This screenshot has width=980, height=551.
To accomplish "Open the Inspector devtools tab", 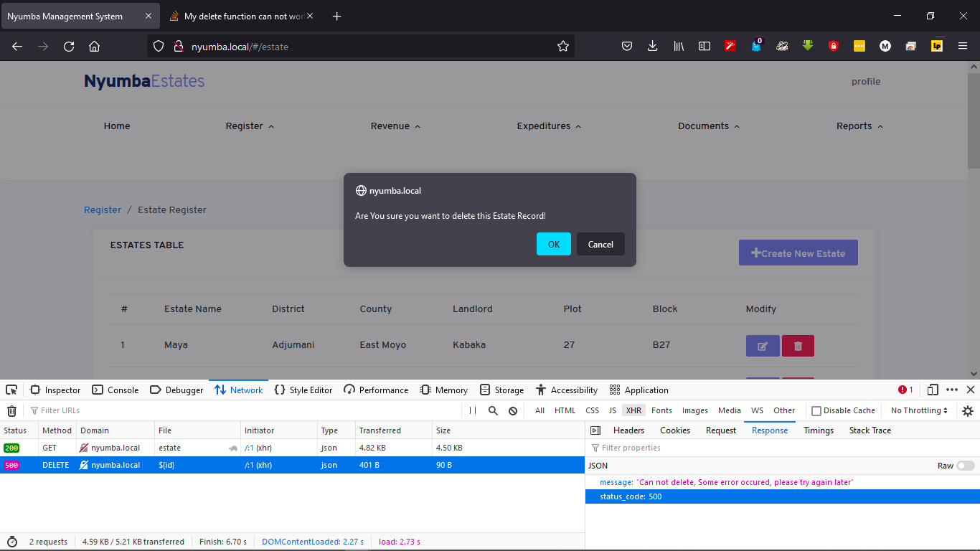I will pyautogui.click(x=55, y=390).
